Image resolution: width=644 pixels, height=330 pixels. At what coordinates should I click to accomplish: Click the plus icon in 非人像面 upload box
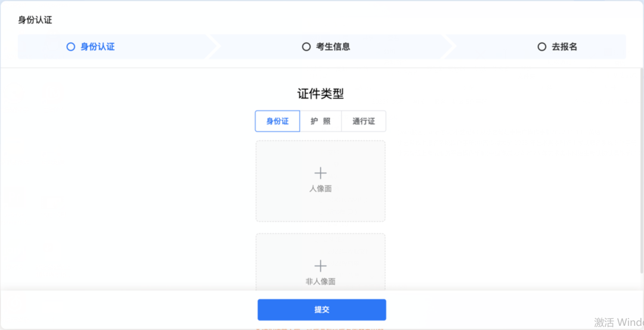tap(320, 266)
